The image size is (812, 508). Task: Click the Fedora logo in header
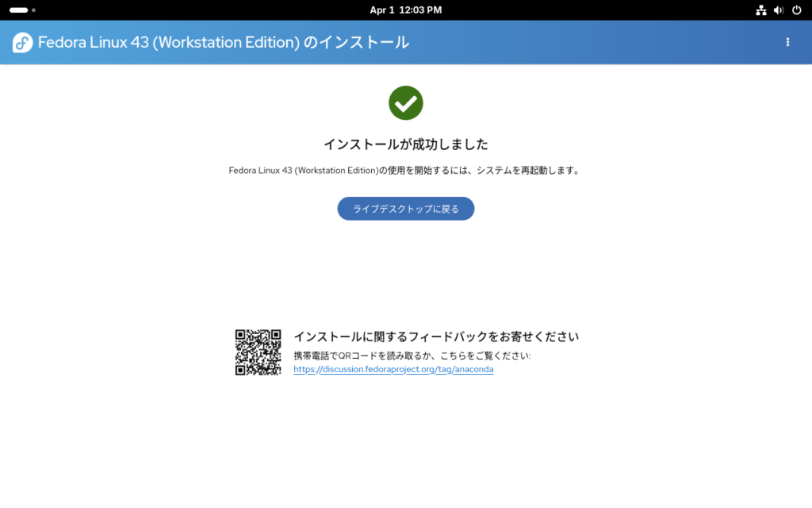22,43
